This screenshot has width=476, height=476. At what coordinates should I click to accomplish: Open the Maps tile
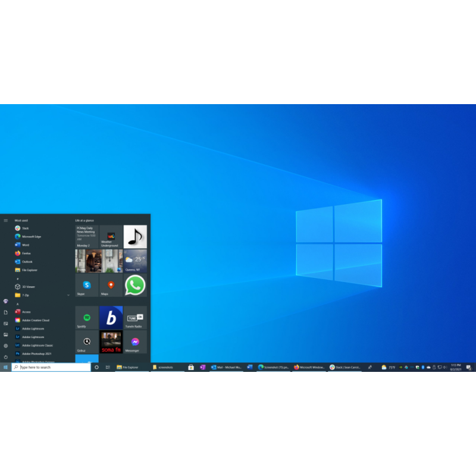[x=111, y=285]
